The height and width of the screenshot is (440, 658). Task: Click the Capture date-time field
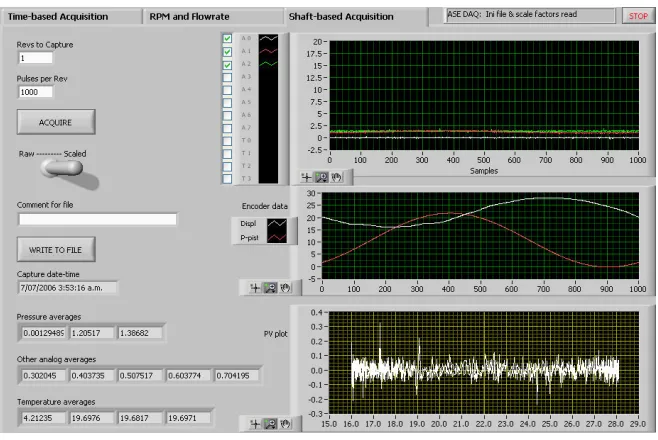[x=68, y=288]
